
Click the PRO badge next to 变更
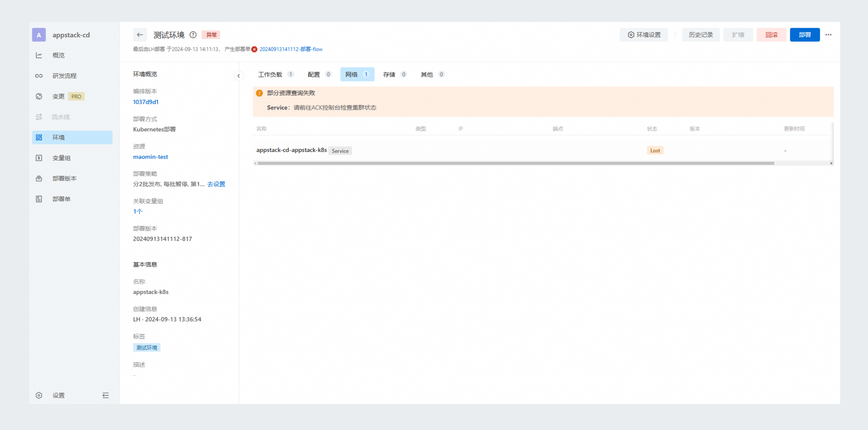point(76,96)
